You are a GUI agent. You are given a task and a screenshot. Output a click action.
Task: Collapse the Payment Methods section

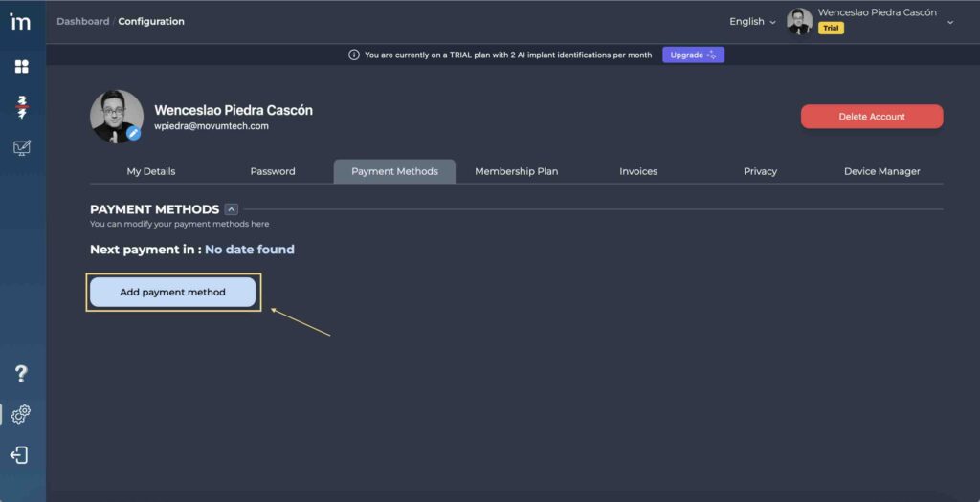pyautogui.click(x=231, y=209)
